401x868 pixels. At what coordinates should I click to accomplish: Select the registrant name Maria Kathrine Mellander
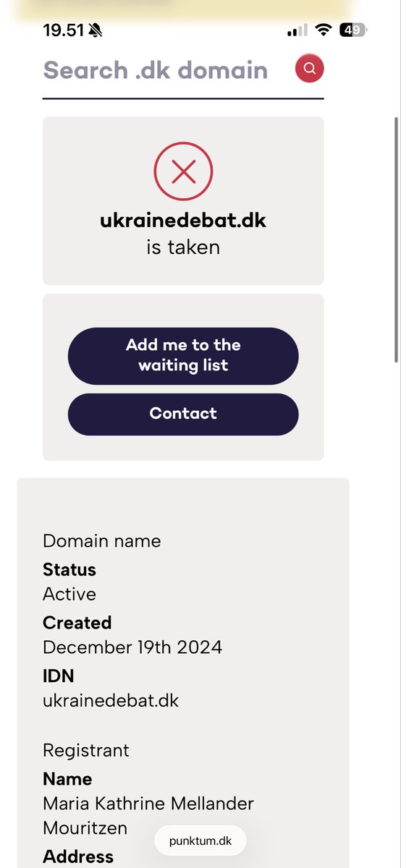click(148, 804)
